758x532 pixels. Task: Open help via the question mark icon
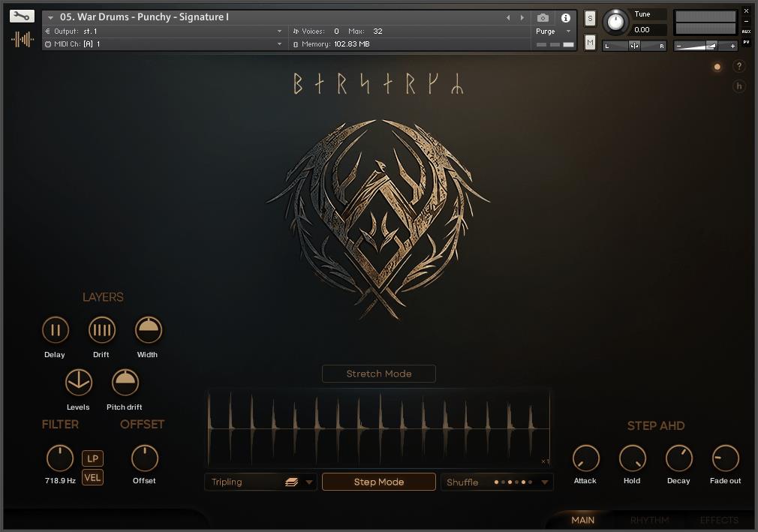[739, 66]
